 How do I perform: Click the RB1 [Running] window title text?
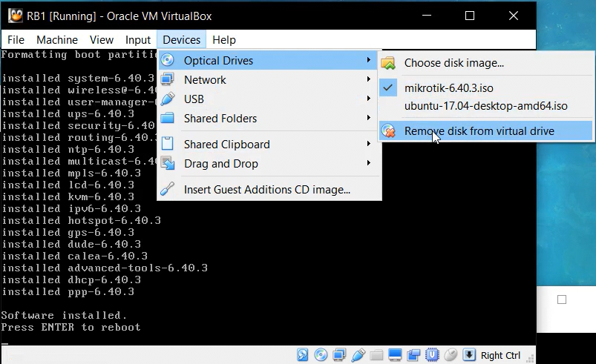tap(119, 16)
